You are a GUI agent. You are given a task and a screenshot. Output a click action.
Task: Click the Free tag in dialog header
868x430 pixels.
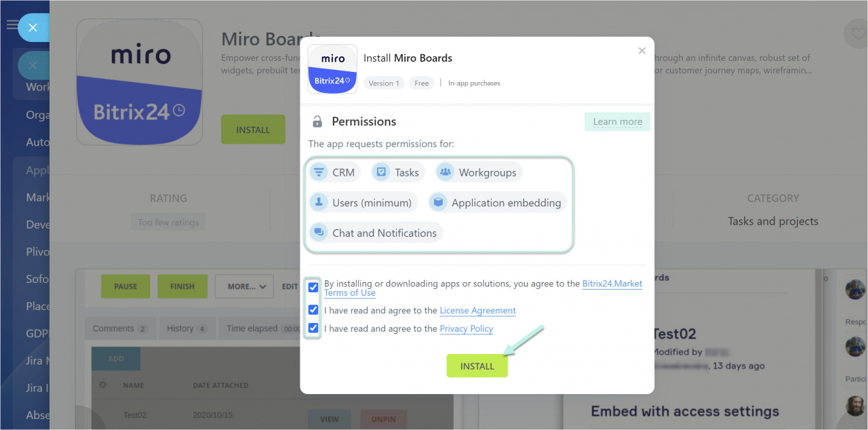422,83
